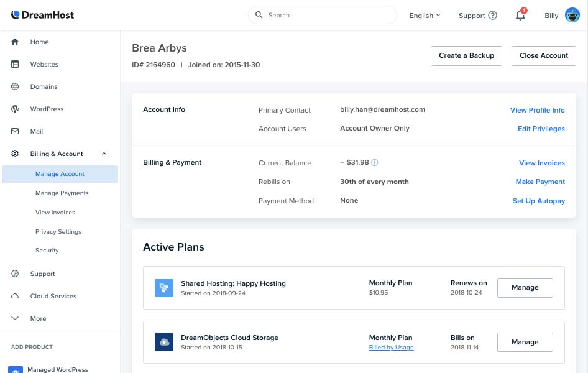Open the English language dropdown
The width and height of the screenshot is (588, 373).
point(425,16)
